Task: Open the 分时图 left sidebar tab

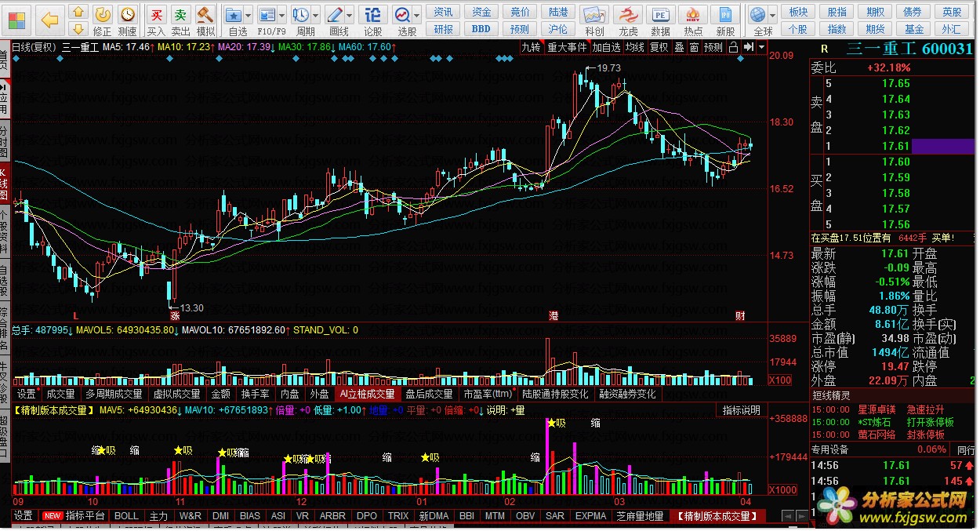Action: coord(4,140)
